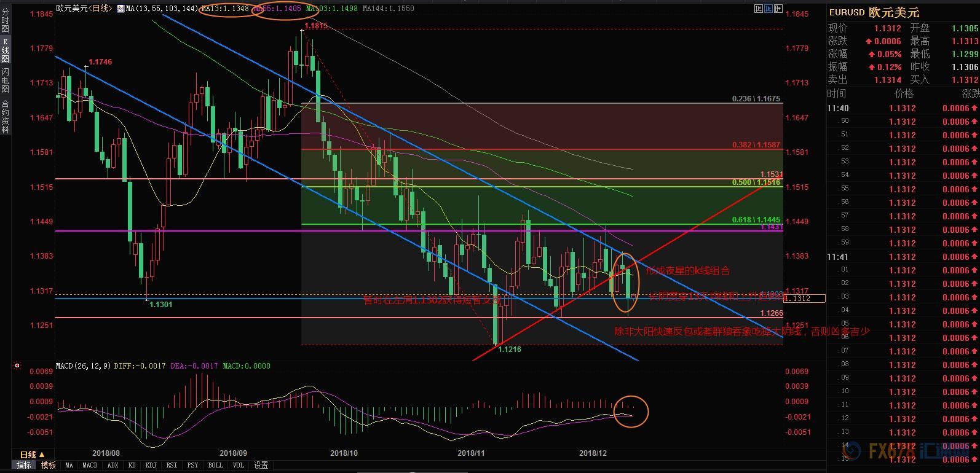The width and height of the screenshot is (980, 473).
Task: Select the MACD indicator button
Action: [x=90, y=466]
